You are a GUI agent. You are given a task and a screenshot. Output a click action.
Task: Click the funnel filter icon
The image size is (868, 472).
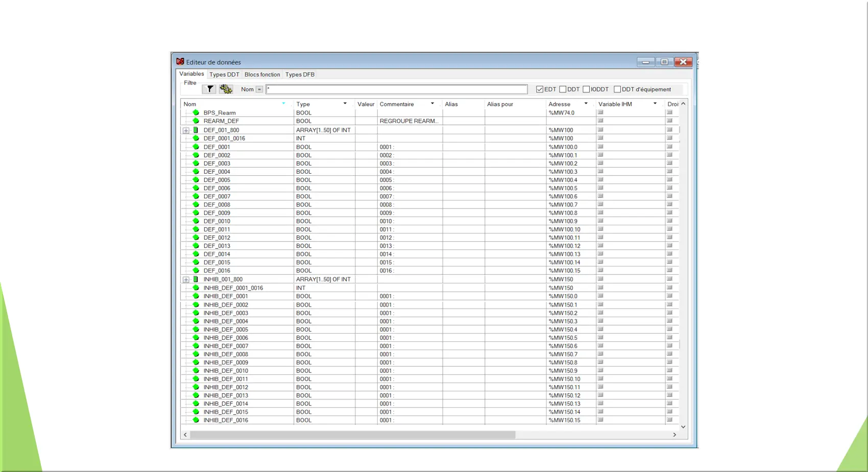tap(209, 89)
